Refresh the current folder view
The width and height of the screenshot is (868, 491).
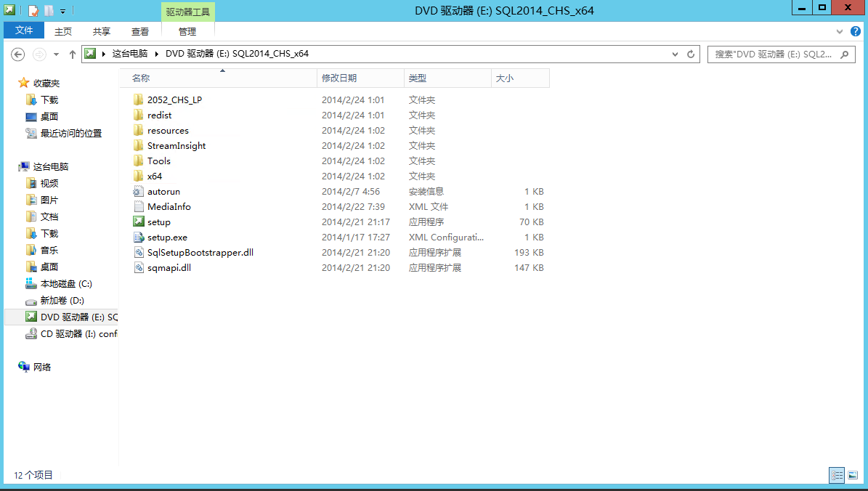click(x=691, y=54)
